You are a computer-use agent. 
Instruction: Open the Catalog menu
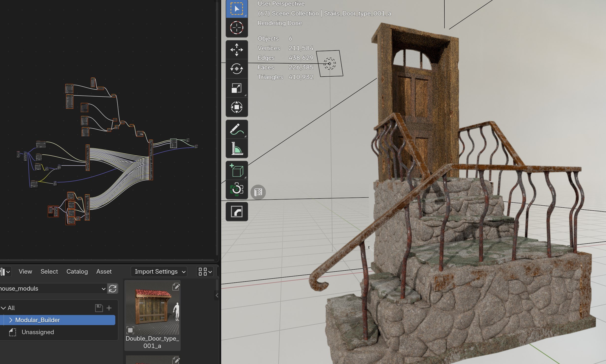point(77,272)
